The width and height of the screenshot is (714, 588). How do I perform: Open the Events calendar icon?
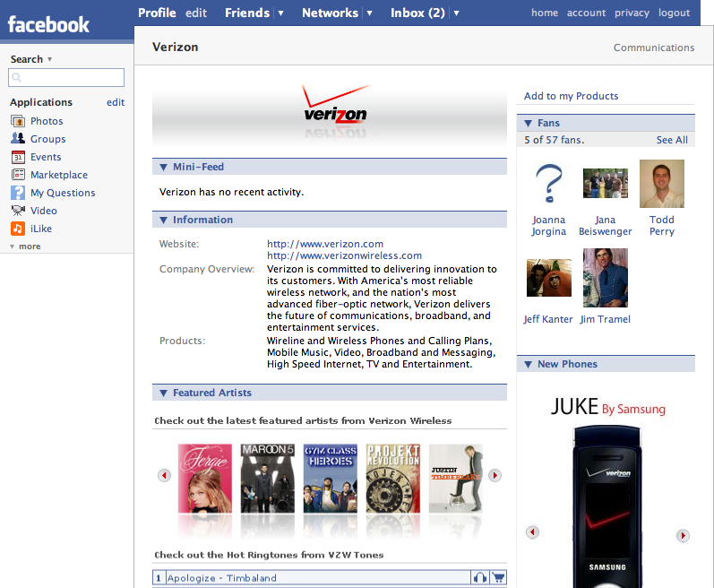[18, 157]
